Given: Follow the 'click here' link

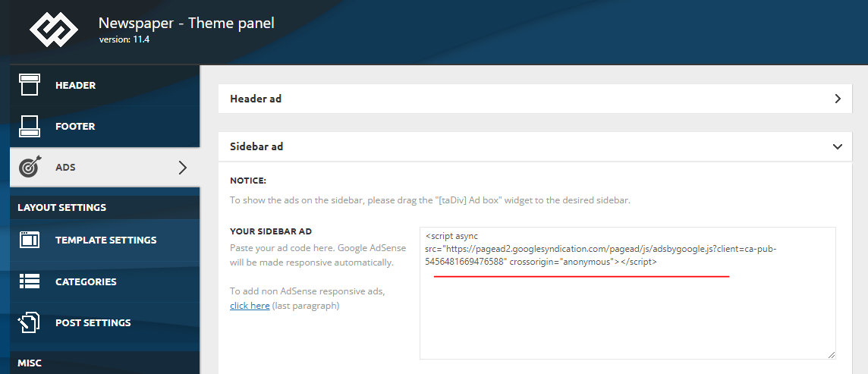Looking at the screenshot, I should 250,306.
